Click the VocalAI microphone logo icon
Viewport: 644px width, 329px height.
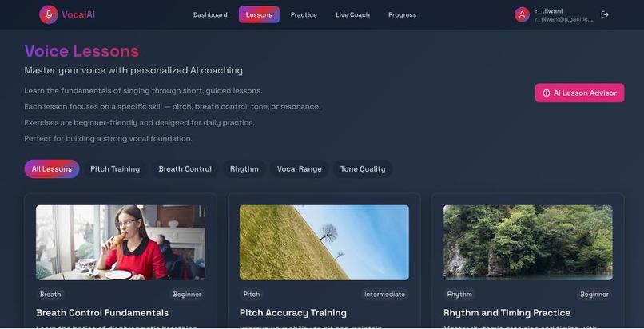(49, 14)
